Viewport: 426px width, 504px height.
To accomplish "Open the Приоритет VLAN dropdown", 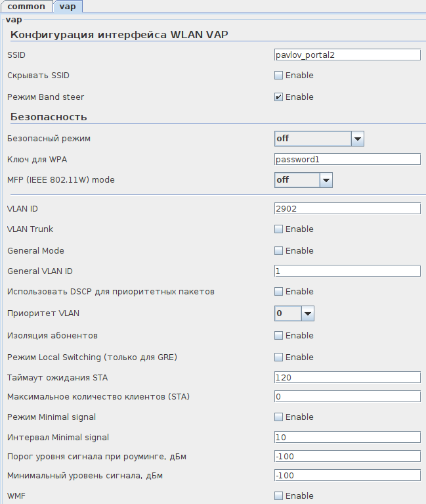I will [308, 313].
